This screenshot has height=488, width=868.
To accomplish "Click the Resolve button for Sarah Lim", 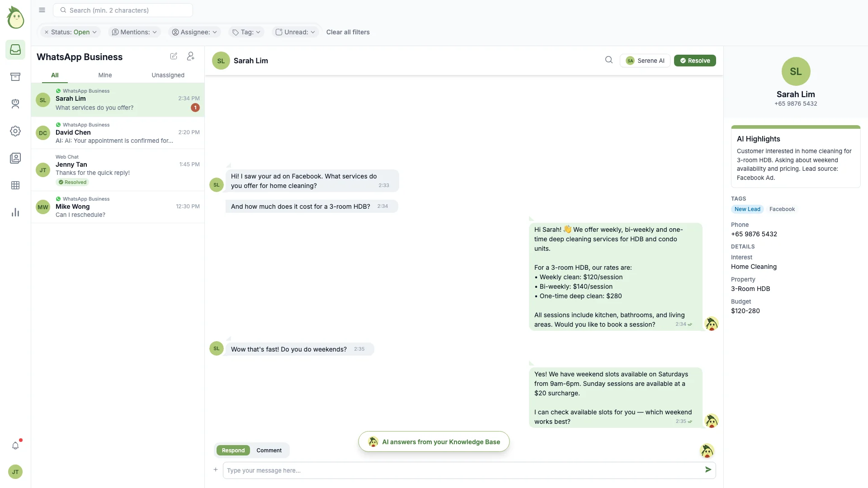I will click(x=695, y=60).
